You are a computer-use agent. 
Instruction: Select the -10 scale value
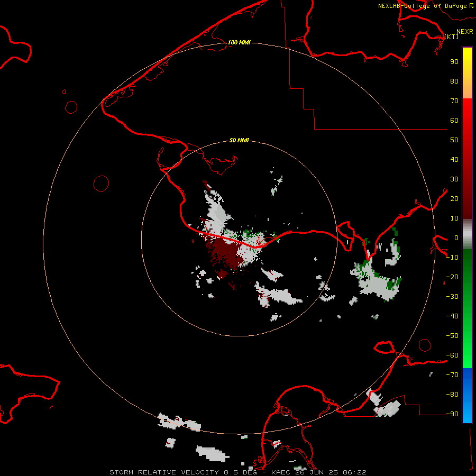452,258
